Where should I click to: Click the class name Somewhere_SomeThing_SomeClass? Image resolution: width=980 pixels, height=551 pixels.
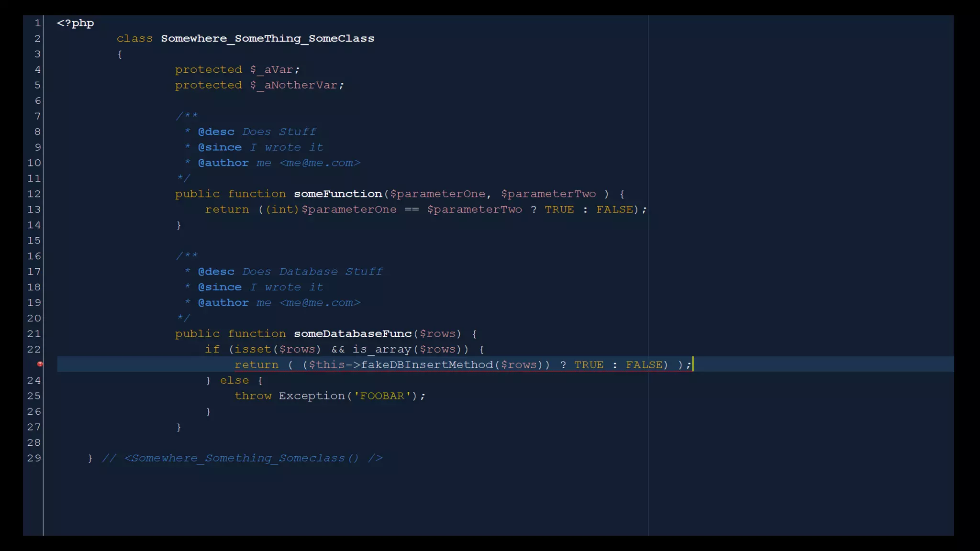(267, 39)
